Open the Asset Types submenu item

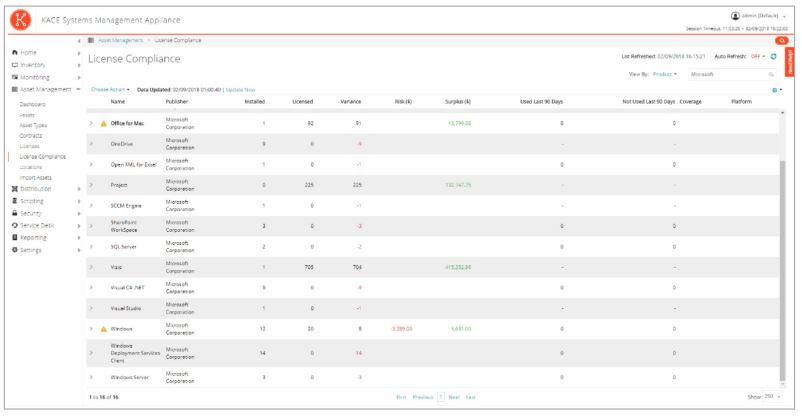pos(33,125)
